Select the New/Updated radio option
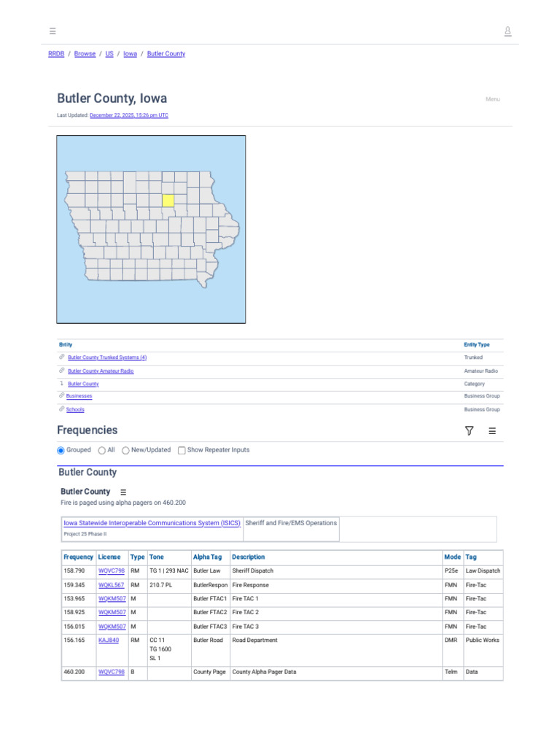Viewport: 560px width, 747px height. [x=125, y=450]
